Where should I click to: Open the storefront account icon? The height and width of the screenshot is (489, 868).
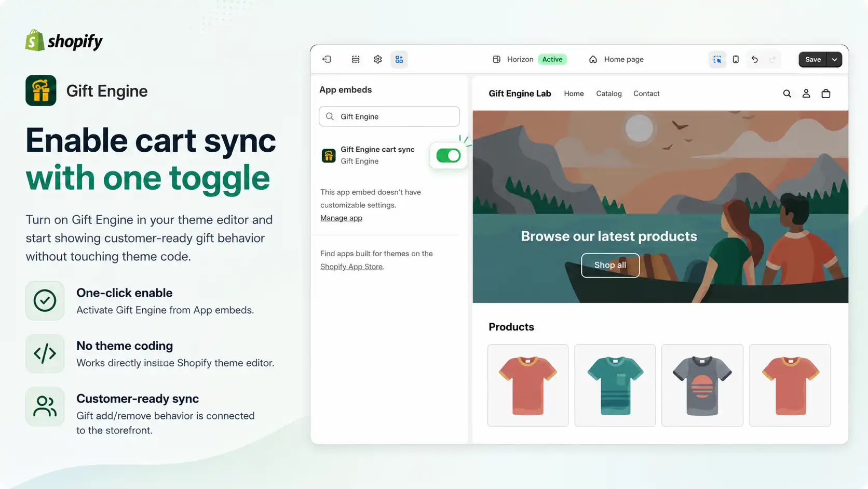point(806,94)
